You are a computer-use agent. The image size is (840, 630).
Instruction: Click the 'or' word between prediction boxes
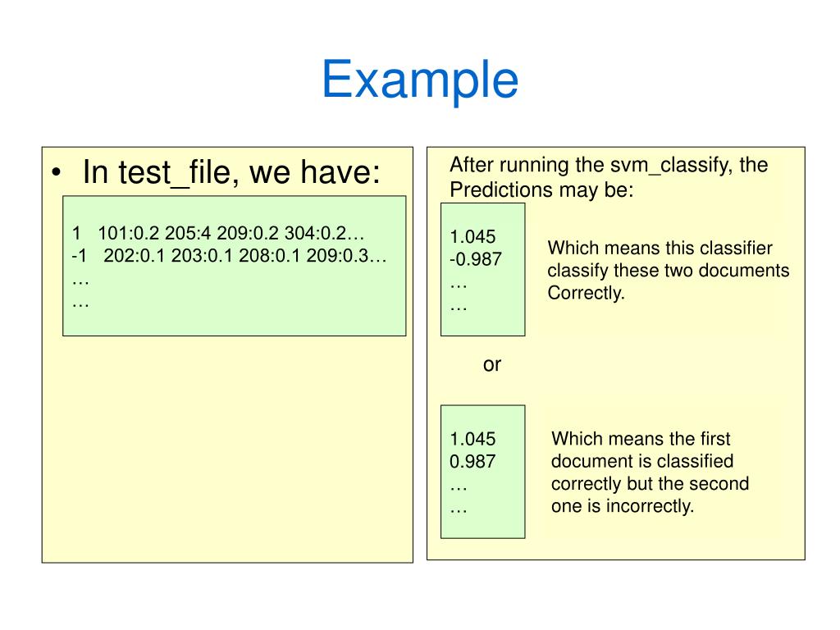[x=492, y=365]
